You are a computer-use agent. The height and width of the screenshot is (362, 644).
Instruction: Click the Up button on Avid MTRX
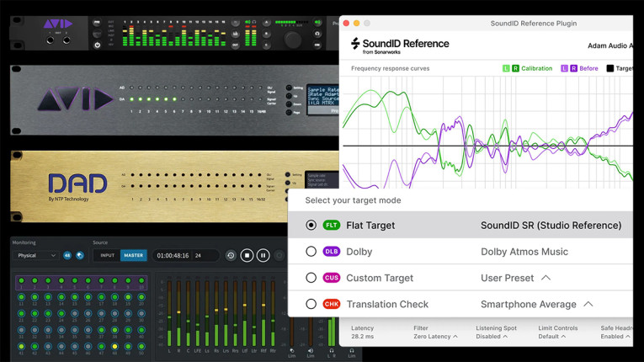289,96
